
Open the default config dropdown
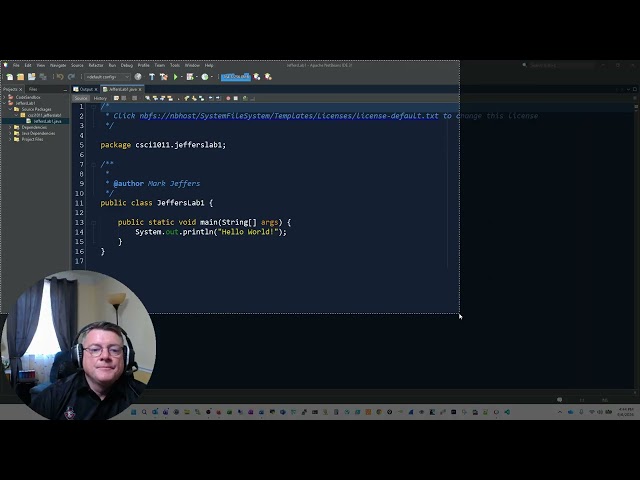coord(107,77)
